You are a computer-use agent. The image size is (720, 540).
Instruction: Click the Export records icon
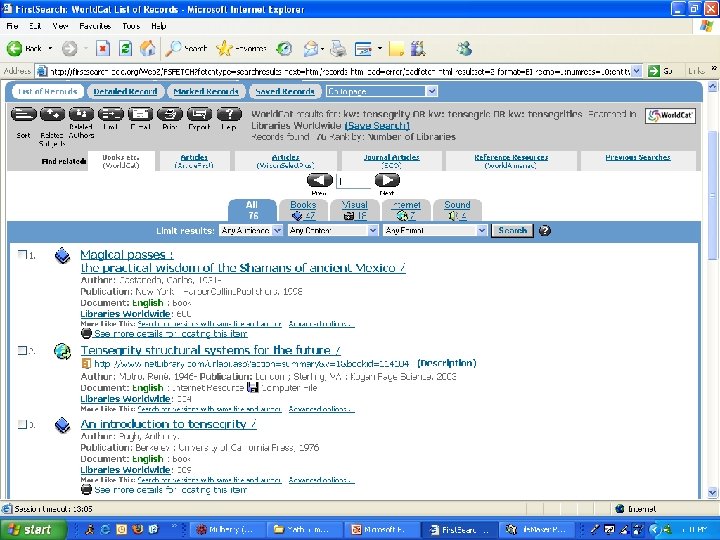(x=199, y=114)
